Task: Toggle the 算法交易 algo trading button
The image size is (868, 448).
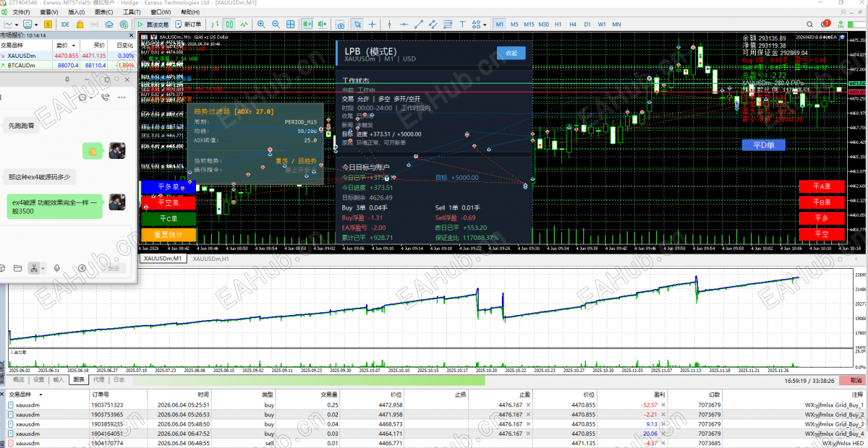Action: click(153, 24)
